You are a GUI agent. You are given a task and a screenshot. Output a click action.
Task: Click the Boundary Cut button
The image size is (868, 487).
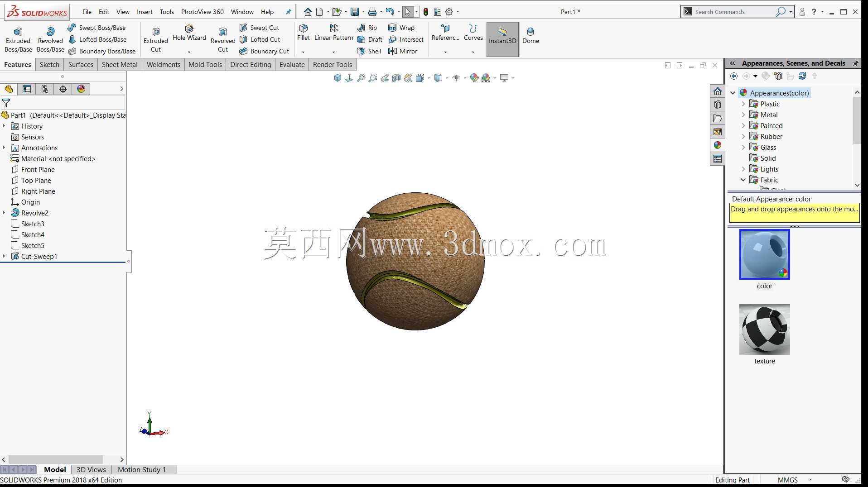[x=264, y=51]
